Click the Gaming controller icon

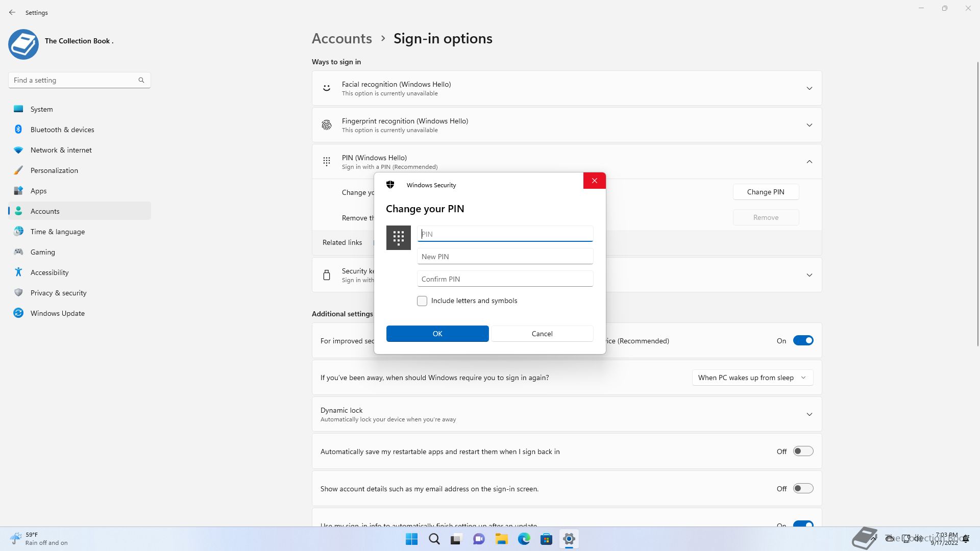point(18,252)
